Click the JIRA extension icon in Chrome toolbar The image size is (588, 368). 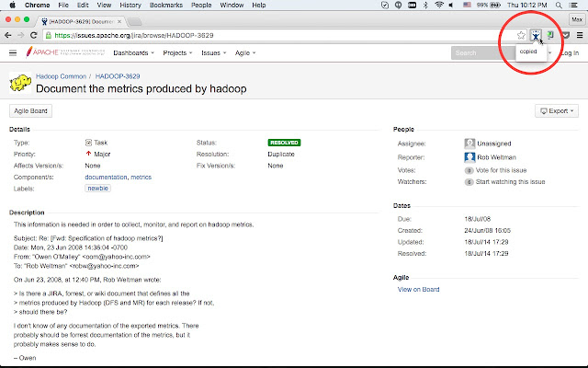(536, 35)
